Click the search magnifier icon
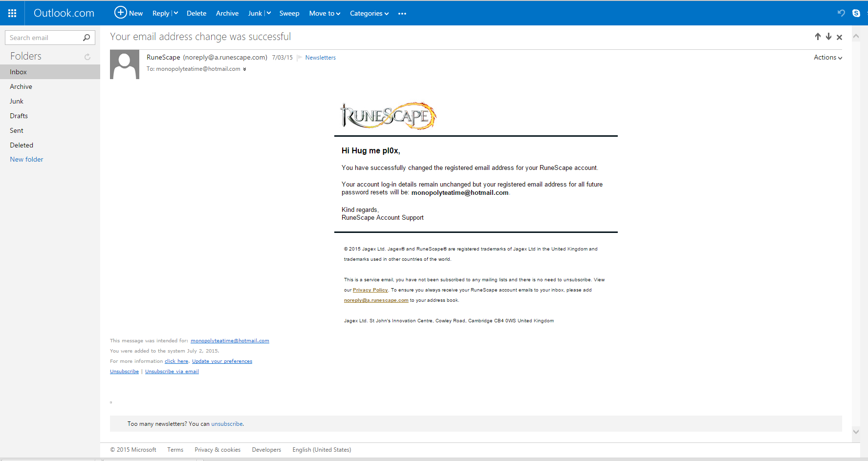Viewport: 868px width, 461px height. tap(87, 38)
